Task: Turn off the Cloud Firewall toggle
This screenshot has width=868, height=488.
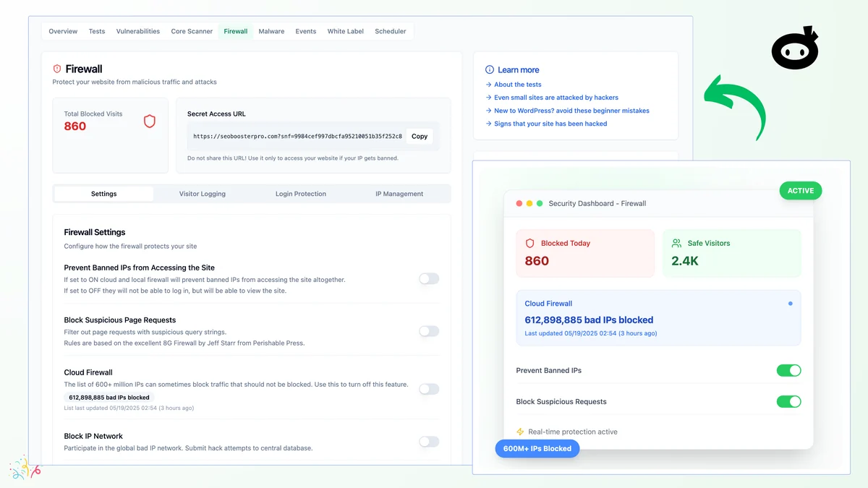Action: 429,389
